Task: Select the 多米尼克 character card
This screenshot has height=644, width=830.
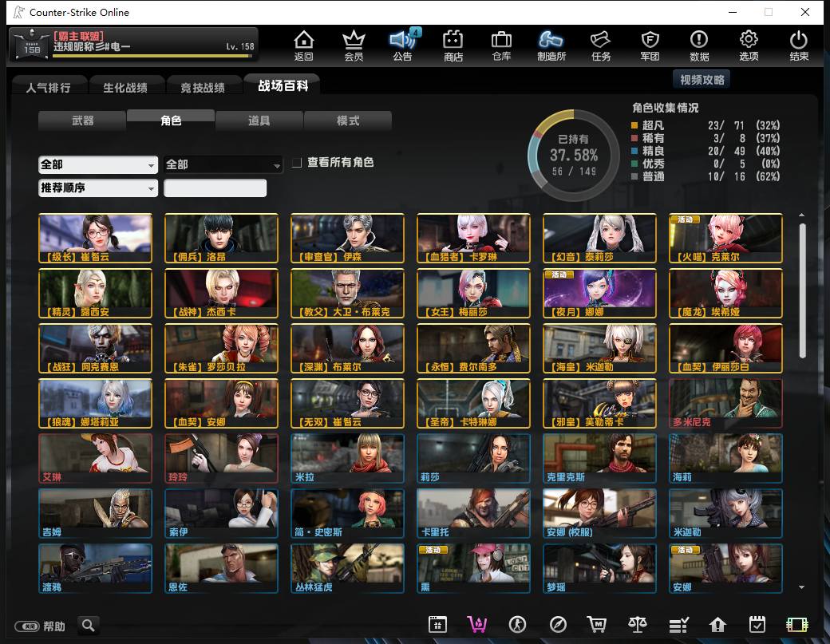Action: [x=725, y=403]
